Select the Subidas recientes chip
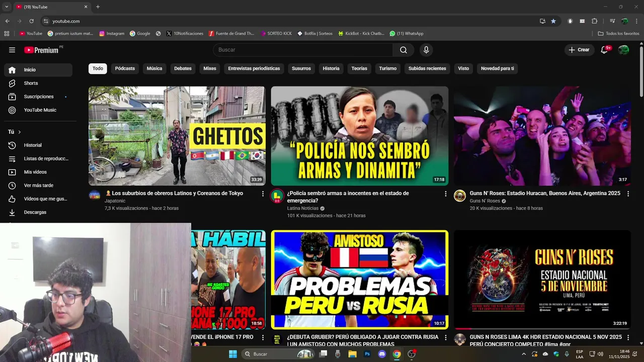 click(427, 68)
